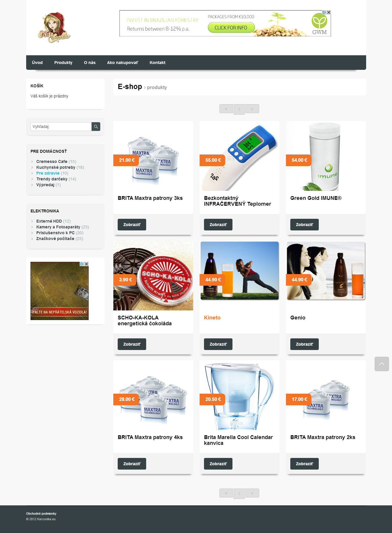Open the Ako nakupovať menu item
This screenshot has height=533, width=392.
123,63
